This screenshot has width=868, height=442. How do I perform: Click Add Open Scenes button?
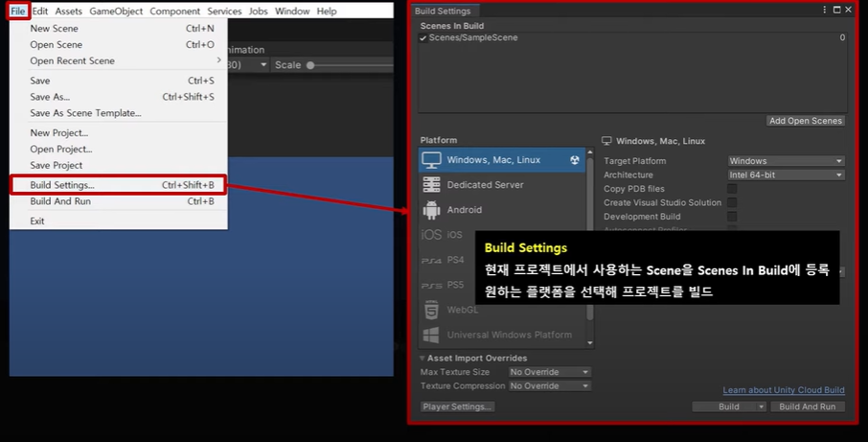[x=806, y=121]
